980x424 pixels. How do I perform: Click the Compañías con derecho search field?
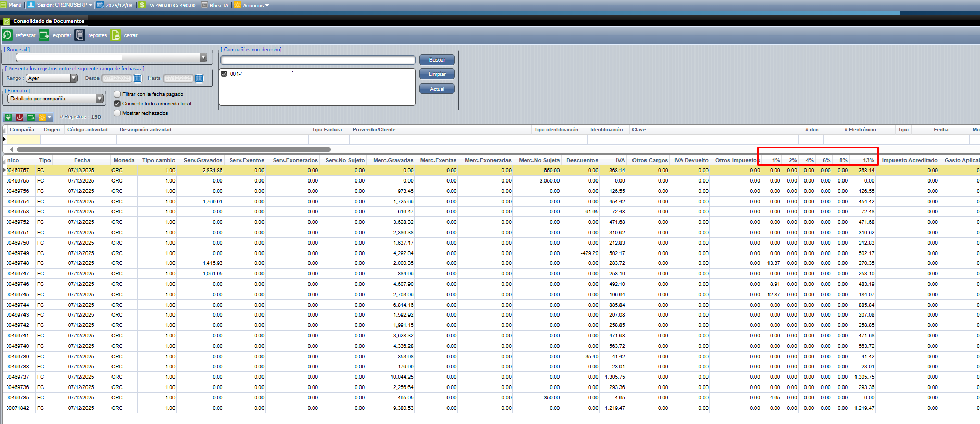pos(318,60)
